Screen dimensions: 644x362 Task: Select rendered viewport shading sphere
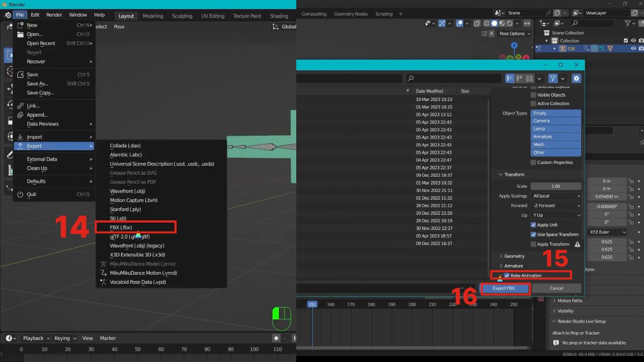pos(510,24)
